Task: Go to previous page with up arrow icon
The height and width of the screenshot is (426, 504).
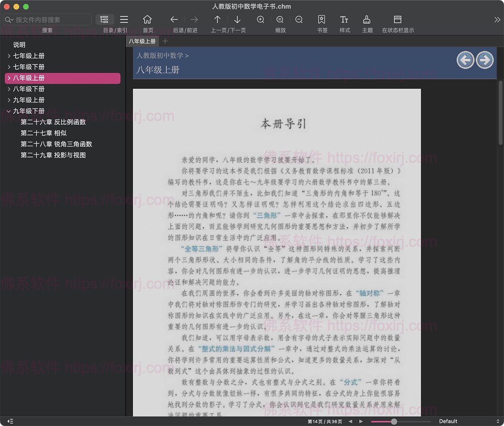Action: [x=218, y=20]
